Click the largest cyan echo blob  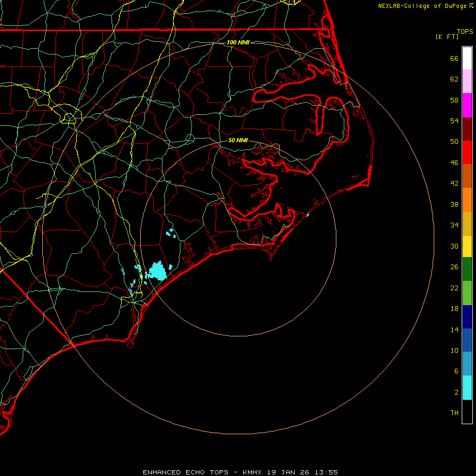(x=158, y=271)
